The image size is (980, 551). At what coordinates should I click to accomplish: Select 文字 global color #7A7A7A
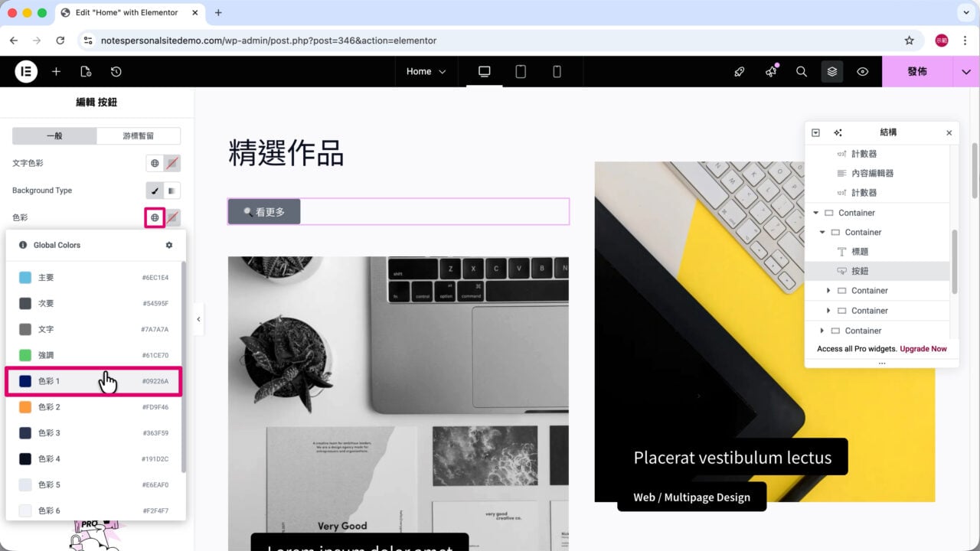(93, 329)
